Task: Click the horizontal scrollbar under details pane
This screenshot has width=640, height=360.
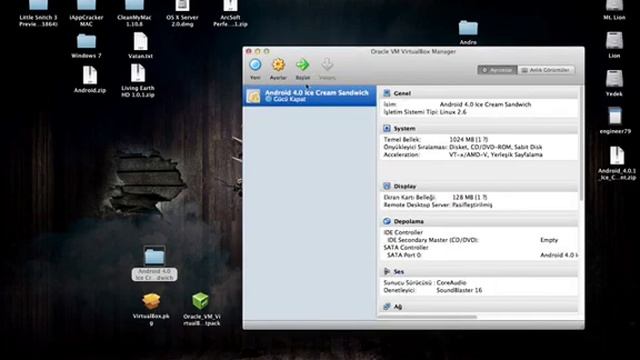Action: pos(428,317)
